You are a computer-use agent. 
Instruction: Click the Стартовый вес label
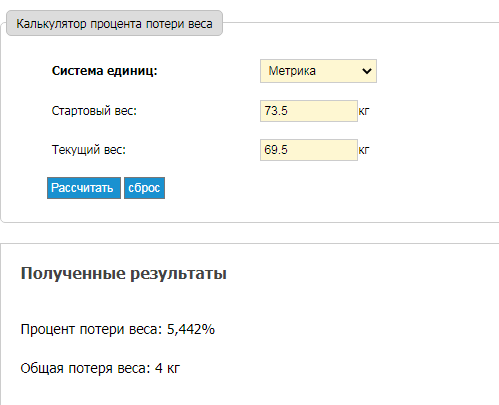[94, 111]
